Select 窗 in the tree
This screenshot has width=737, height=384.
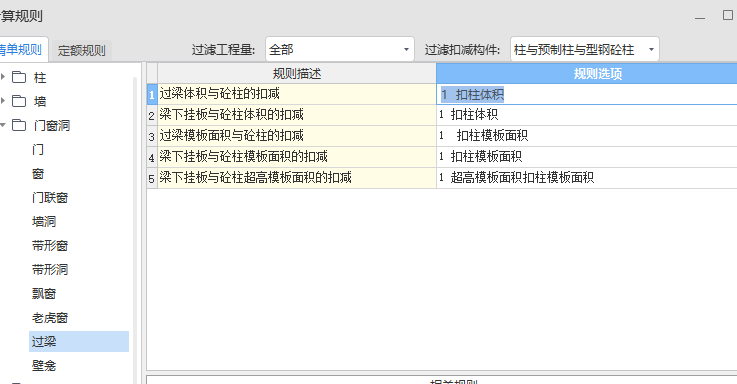38,173
